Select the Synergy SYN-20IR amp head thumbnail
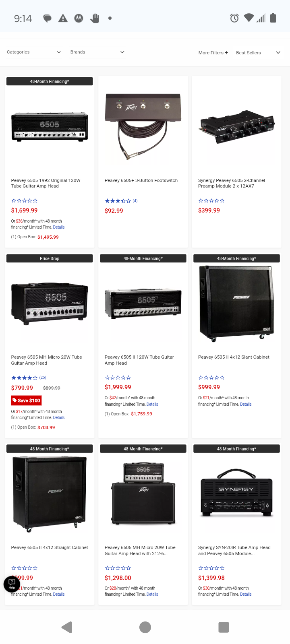290x644 pixels. point(236,493)
